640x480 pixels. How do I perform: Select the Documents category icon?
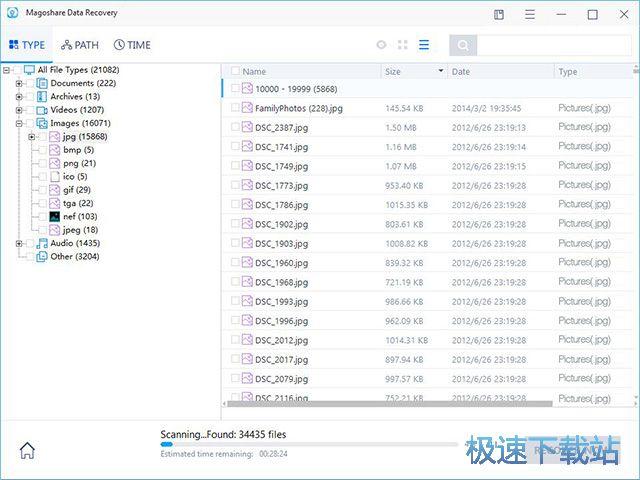point(42,83)
